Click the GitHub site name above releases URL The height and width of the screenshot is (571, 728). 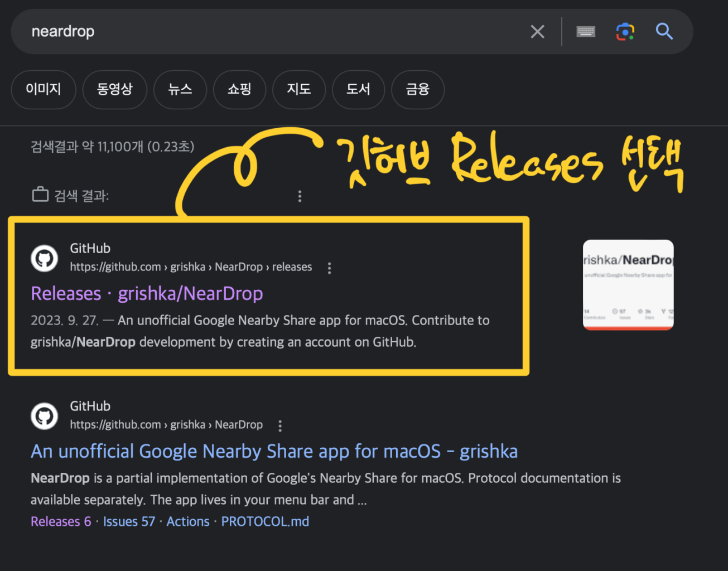coord(90,248)
